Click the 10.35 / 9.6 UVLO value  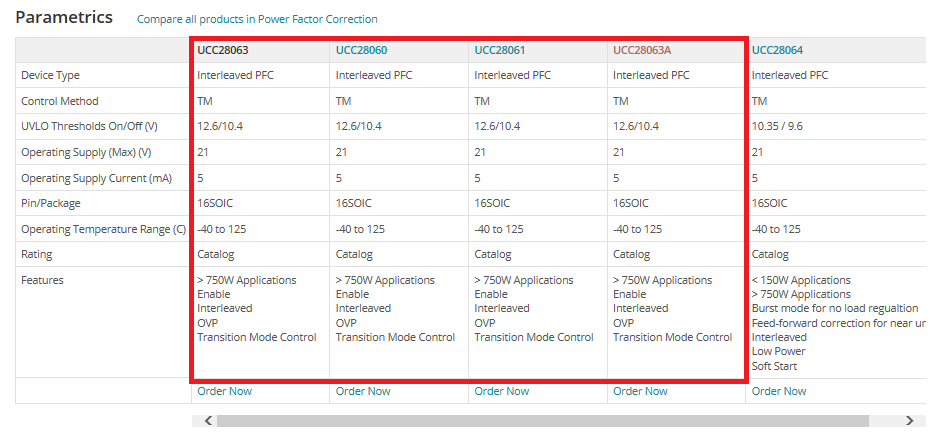(777, 127)
